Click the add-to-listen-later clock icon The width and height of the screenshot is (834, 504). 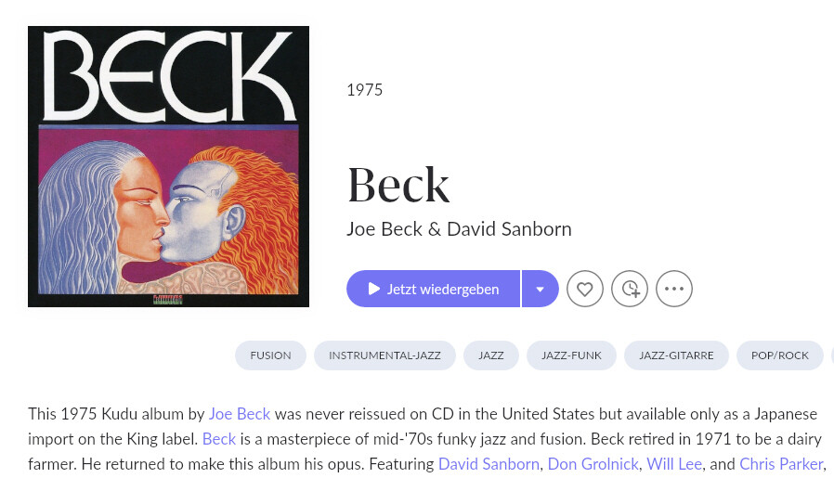point(630,289)
